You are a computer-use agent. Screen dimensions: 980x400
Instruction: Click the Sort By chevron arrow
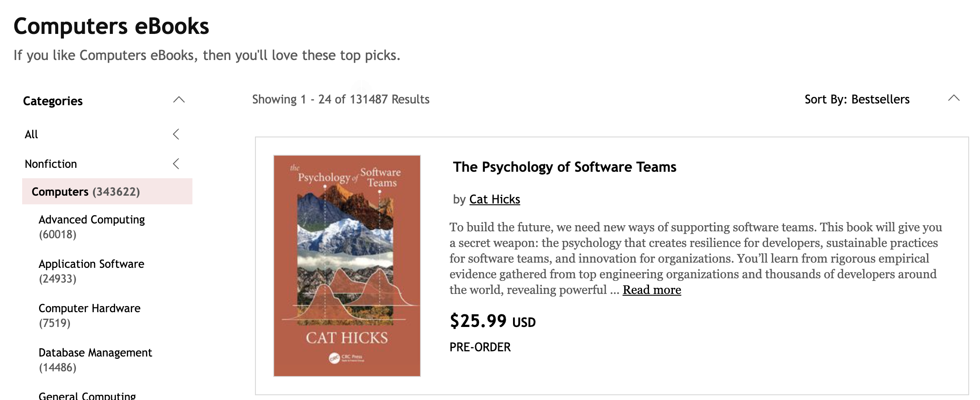coord(954,98)
